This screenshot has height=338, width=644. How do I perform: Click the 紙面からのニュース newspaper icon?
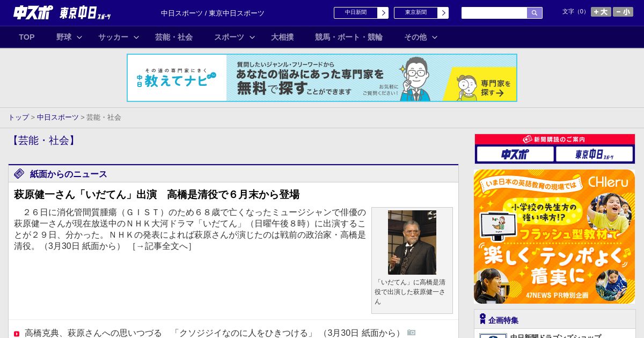[19, 174]
